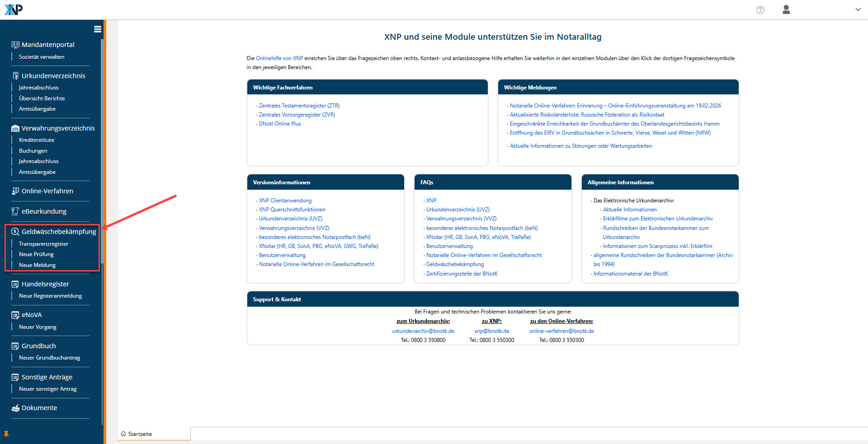Open help via question mark icon
This screenshot has height=444, width=868.
[x=760, y=10]
